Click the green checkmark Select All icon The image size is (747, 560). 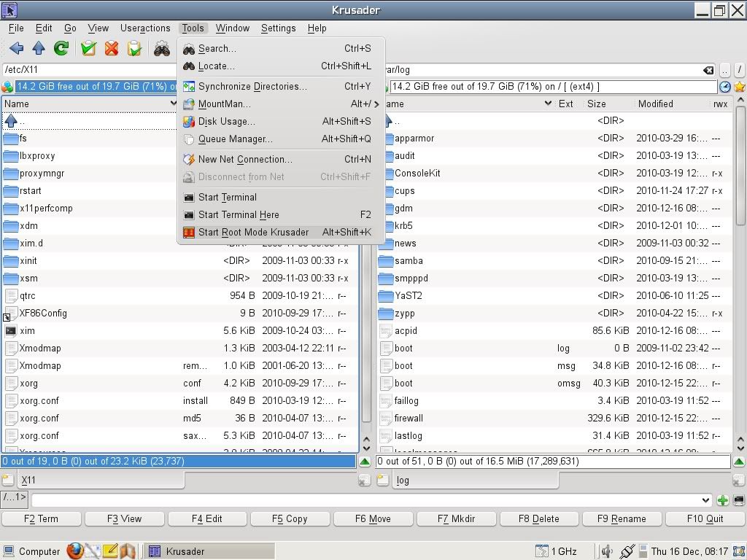pos(88,48)
